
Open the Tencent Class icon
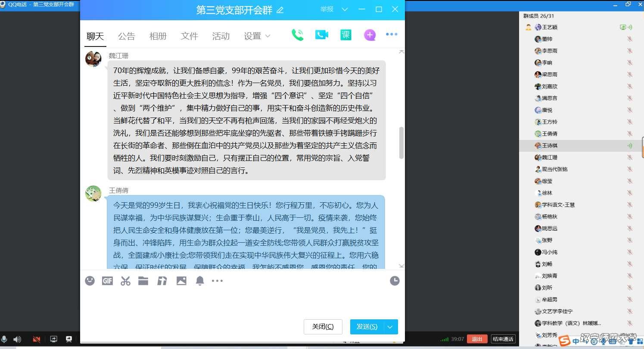pyautogui.click(x=346, y=34)
